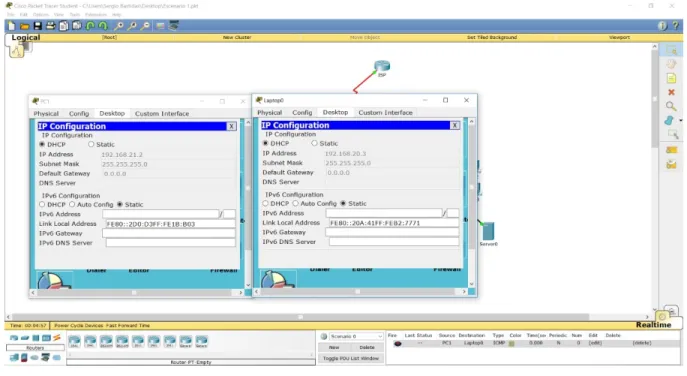The width and height of the screenshot is (687, 376).
Task: Click New Cluster in yellow bar
Action: coord(237,38)
